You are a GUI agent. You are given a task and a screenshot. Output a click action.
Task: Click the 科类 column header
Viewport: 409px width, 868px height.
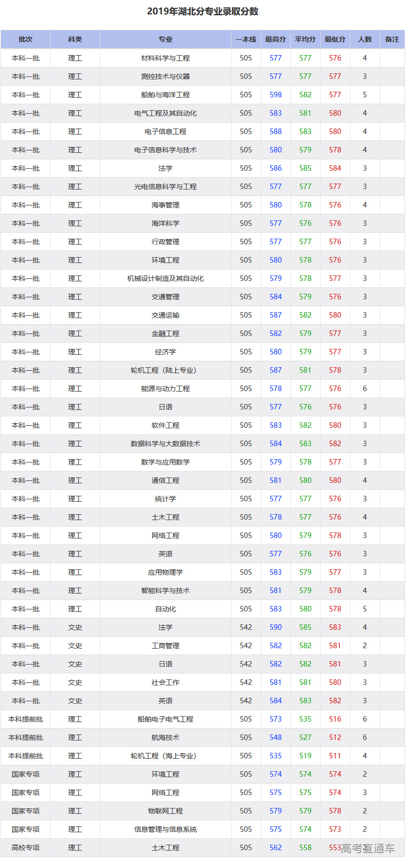[x=75, y=39]
